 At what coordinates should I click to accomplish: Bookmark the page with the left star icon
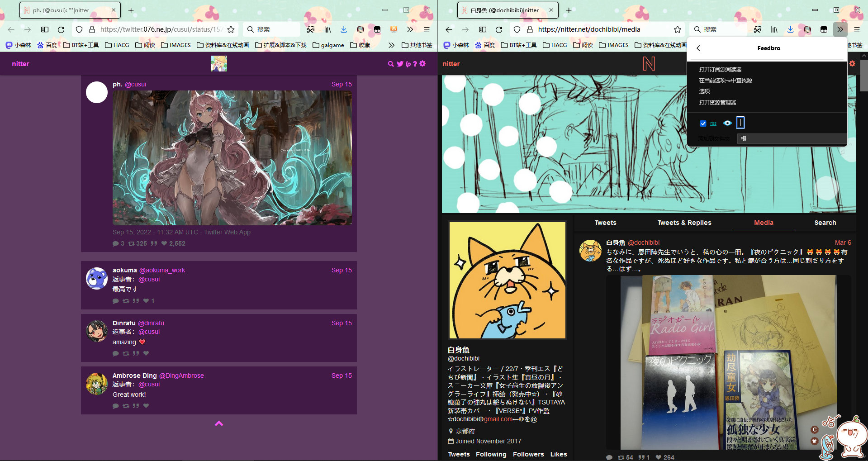click(x=231, y=29)
